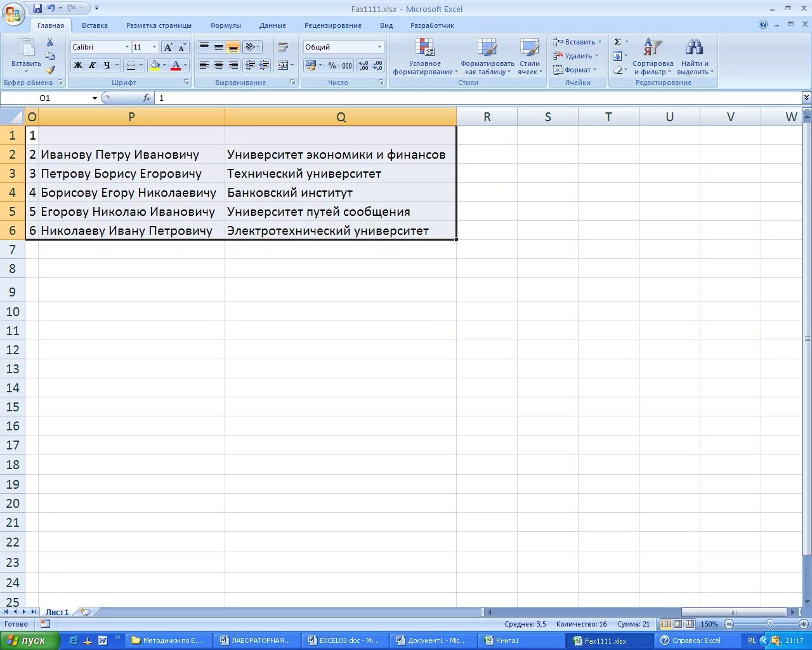Apply percent style format
This screenshot has width=812, height=650.
tap(332, 65)
